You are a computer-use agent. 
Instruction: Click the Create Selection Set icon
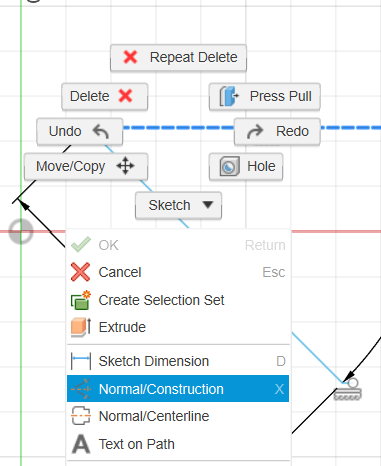click(81, 300)
